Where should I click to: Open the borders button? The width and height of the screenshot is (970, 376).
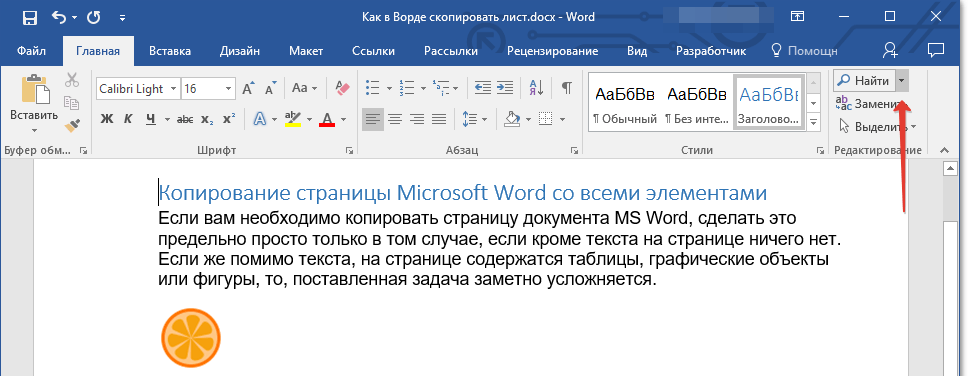[x=546, y=119]
